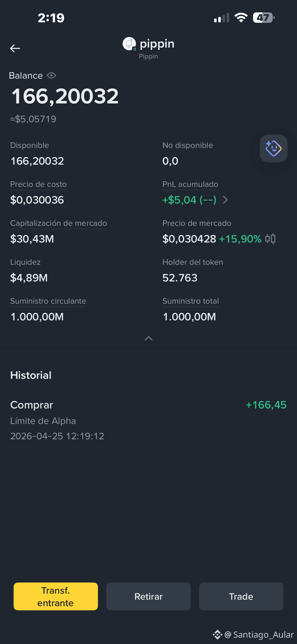The image size is (297, 644).
Task: Collapse token details with up chevron
Action: coord(148,339)
